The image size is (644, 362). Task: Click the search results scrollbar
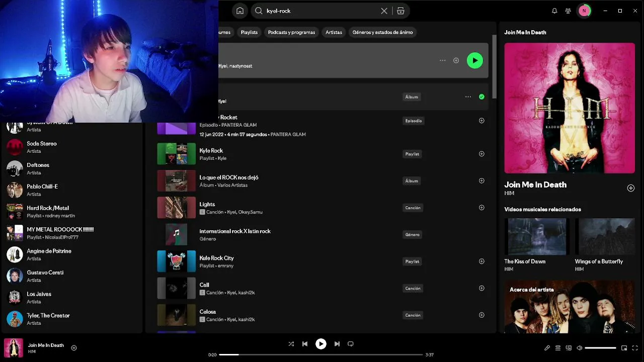pos(494,66)
